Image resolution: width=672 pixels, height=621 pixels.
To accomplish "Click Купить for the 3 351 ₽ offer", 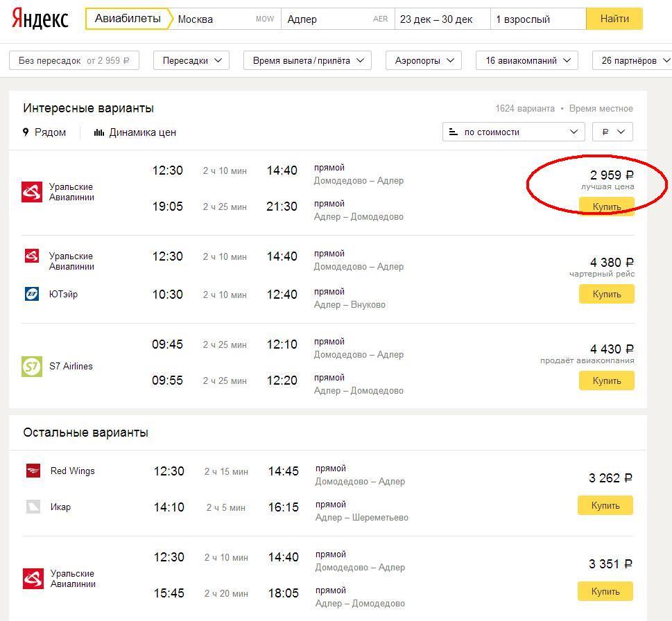I will click(605, 591).
